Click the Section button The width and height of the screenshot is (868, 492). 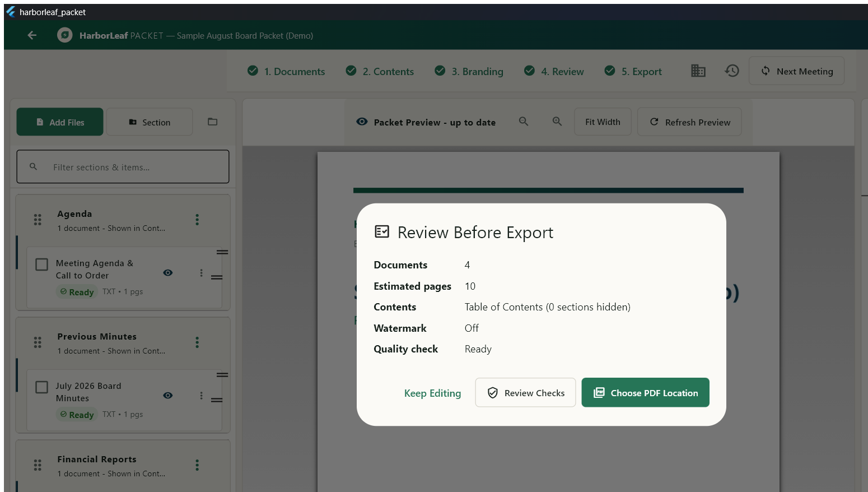[150, 122]
